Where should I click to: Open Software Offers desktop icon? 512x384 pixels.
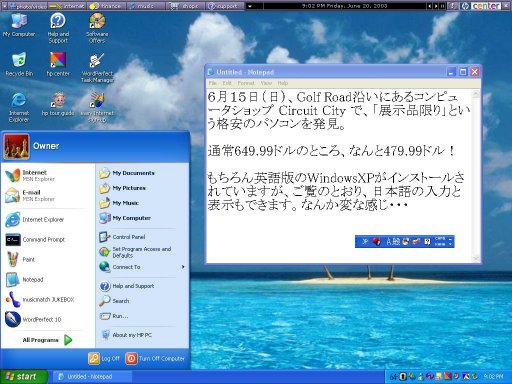(x=97, y=28)
